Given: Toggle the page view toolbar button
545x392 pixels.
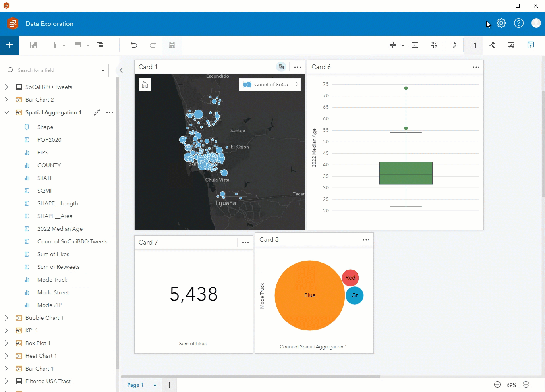Looking at the screenshot, I should pyautogui.click(x=473, y=45).
